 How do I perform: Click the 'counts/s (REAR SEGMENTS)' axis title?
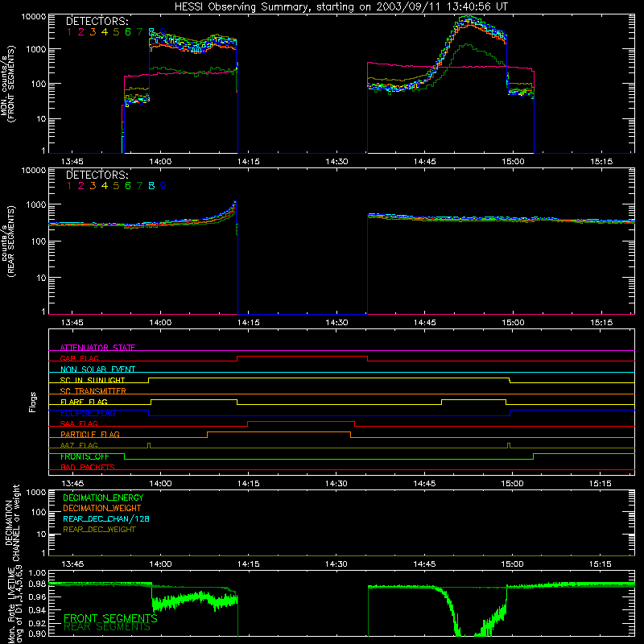click(x=8, y=242)
